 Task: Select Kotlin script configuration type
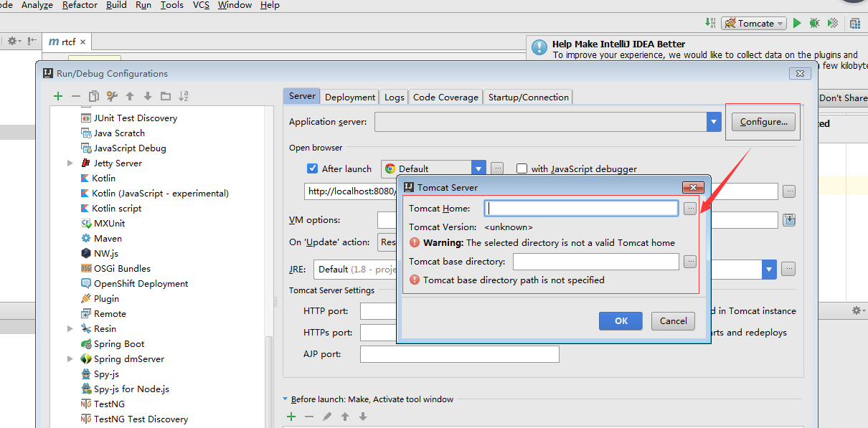[x=110, y=209]
